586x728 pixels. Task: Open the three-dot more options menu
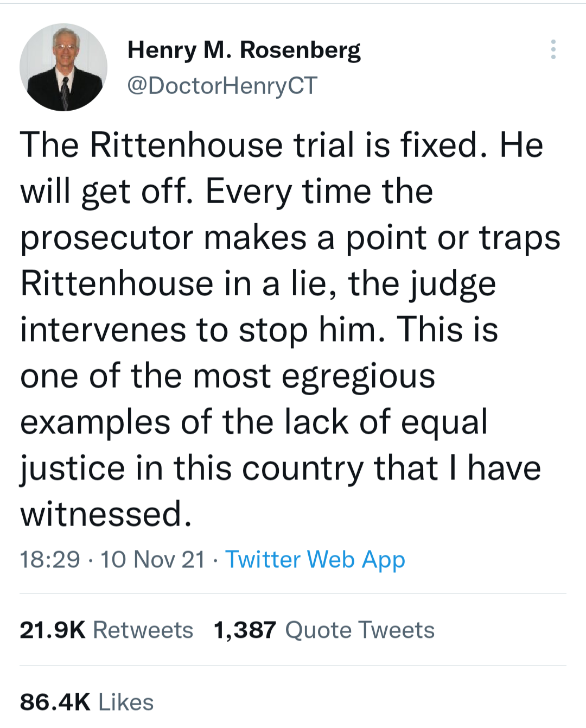pyautogui.click(x=553, y=49)
